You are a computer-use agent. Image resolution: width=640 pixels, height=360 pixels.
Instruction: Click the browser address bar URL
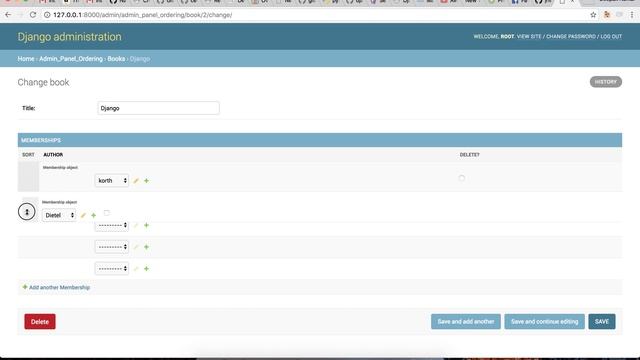coord(142,15)
